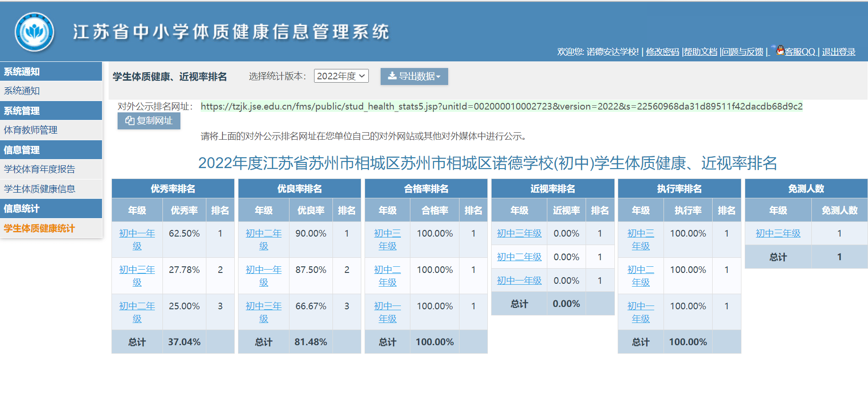
Task: Open 初中二年级 link in 优秀率排名 table
Action: tap(137, 312)
